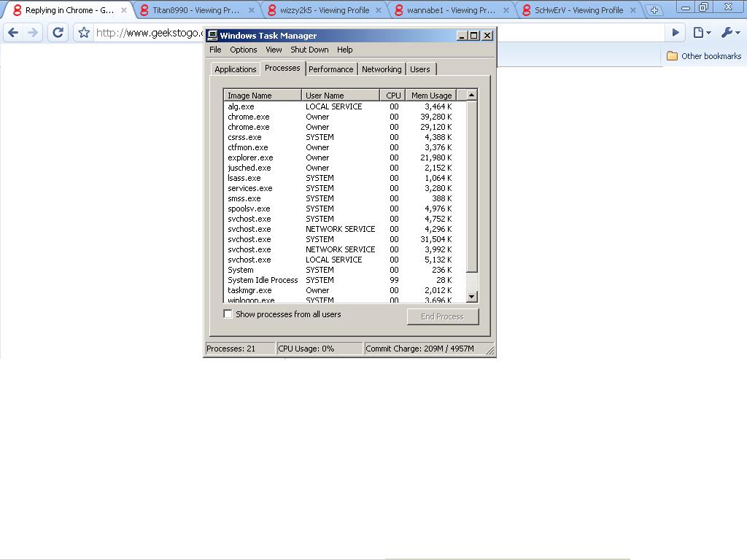The image size is (747, 560).
Task: Select the Processes tab
Action: pyautogui.click(x=282, y=68)
